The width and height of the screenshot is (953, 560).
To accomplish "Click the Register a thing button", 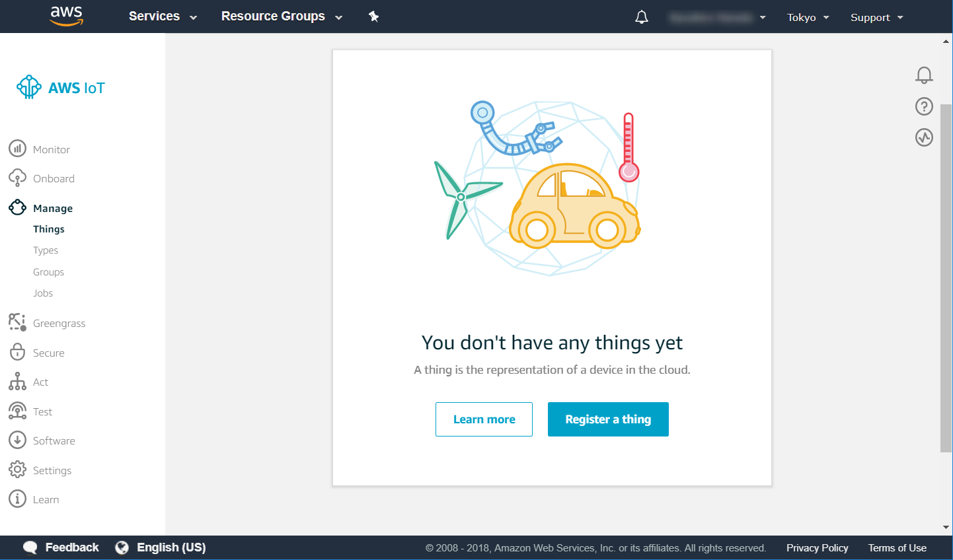I will coord(608,419).
